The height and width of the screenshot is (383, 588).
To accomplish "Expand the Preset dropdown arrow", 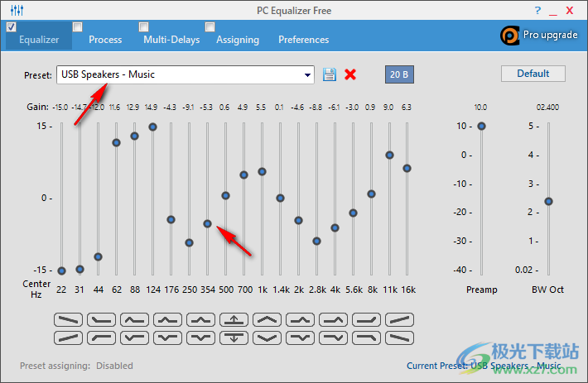I will [307, 75].
